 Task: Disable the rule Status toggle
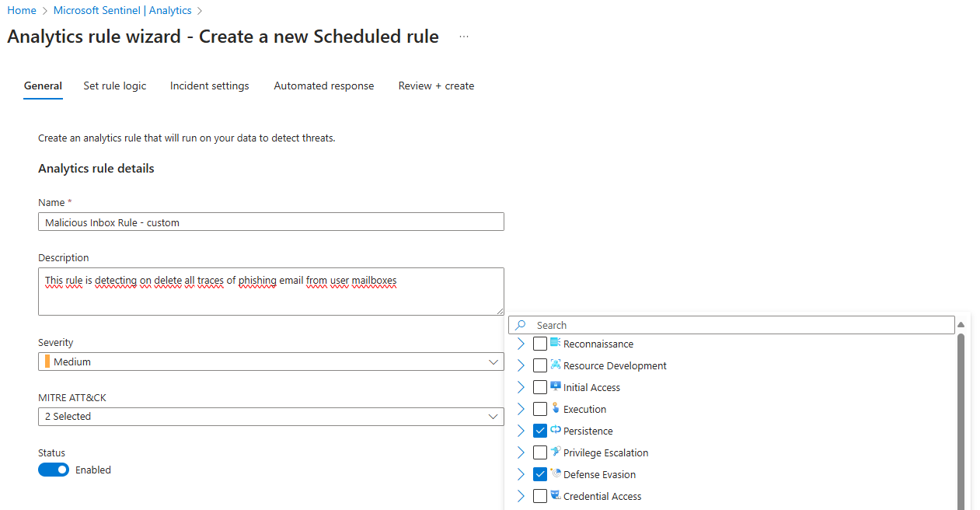[54, 470]
